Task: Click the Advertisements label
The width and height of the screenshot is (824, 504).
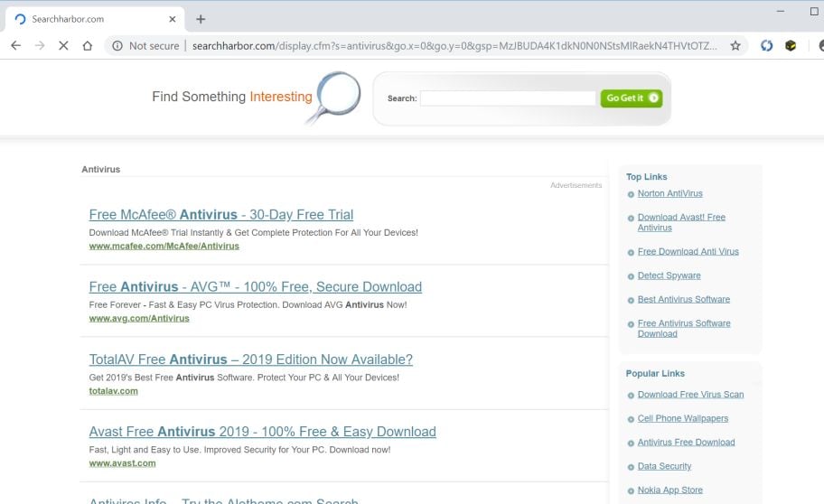Action: coord(576,185)
